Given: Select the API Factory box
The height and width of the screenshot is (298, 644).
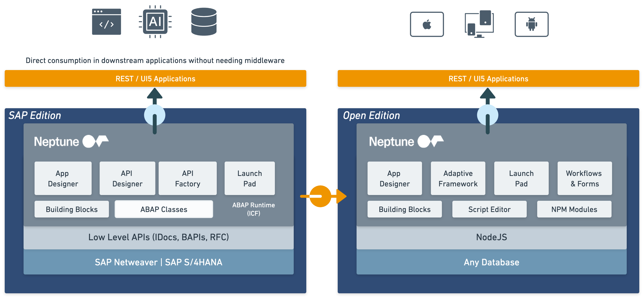Looking at the screenshot, I should tap(188, 178).
